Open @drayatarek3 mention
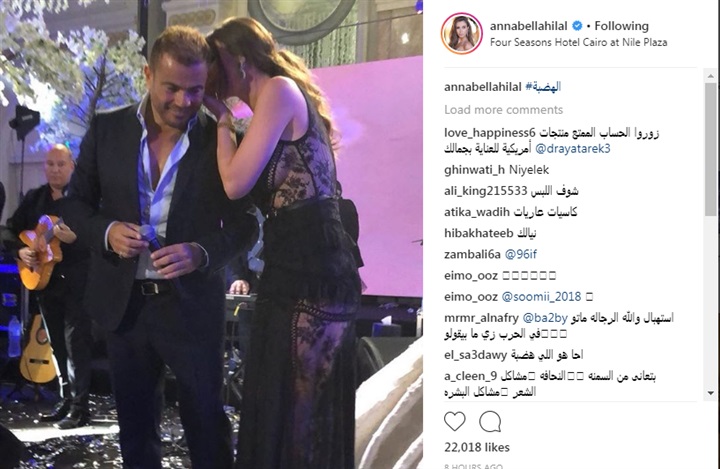 click(573, 149)
